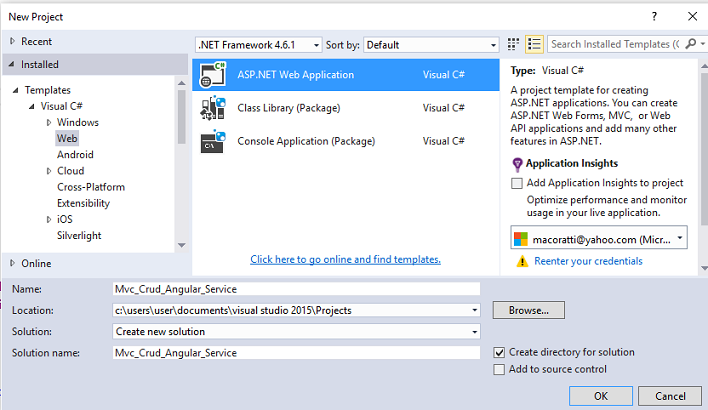The width and height of the screenshot is (708, 410).
Task: Select the Cross-Platform template category
Action: (x=91, y=187)
